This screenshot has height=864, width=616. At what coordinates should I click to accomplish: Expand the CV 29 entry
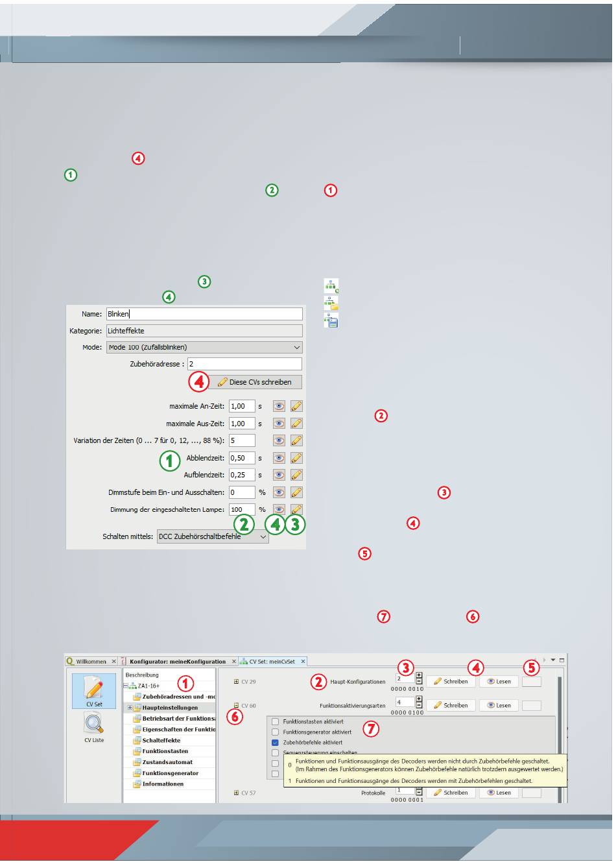[x=236, y=682]
